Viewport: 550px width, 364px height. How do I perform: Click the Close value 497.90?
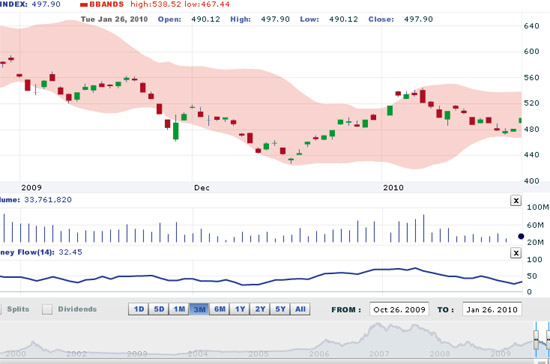(418, 19)
